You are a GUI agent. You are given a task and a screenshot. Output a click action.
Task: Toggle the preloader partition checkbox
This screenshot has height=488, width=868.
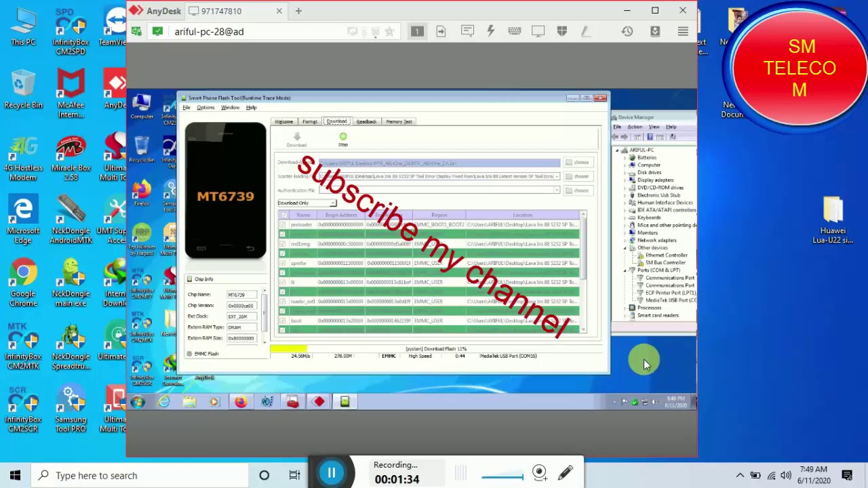coord(283,224)
